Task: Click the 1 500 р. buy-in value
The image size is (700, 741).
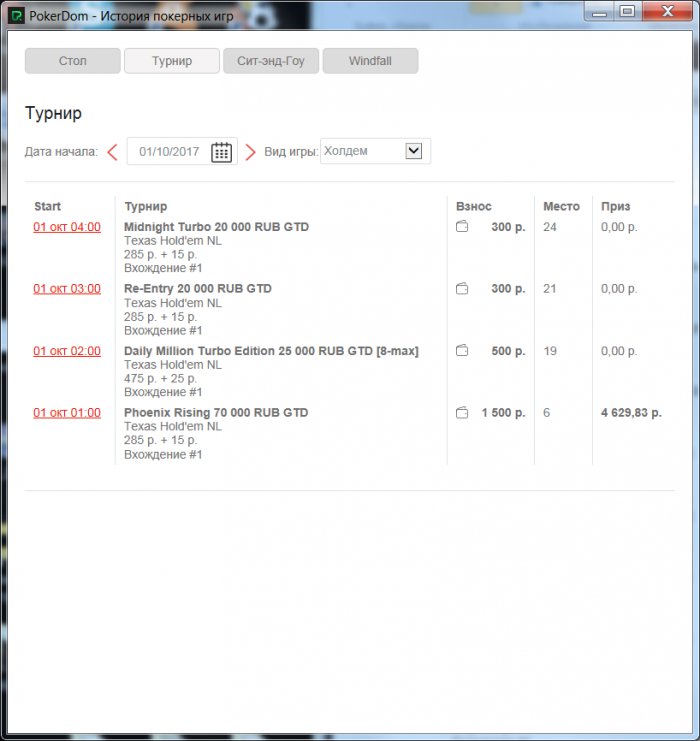Action: (x=503, y=413)
